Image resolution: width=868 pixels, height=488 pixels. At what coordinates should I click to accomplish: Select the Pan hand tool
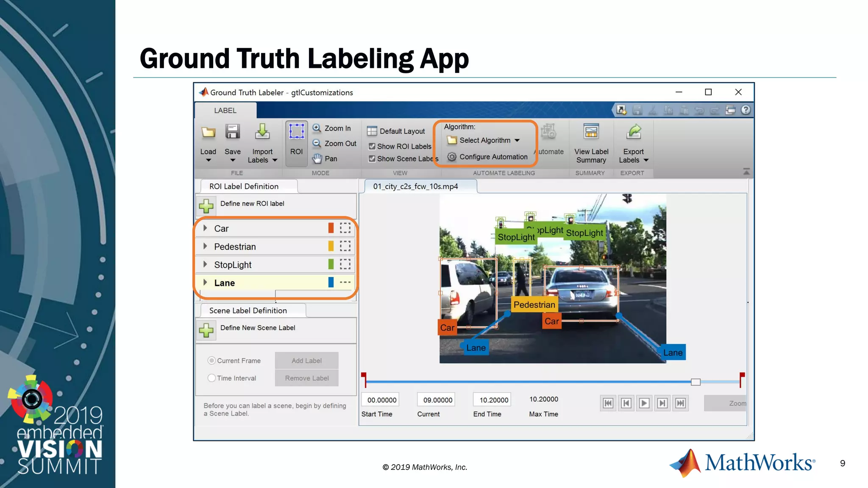coord(325,159)
